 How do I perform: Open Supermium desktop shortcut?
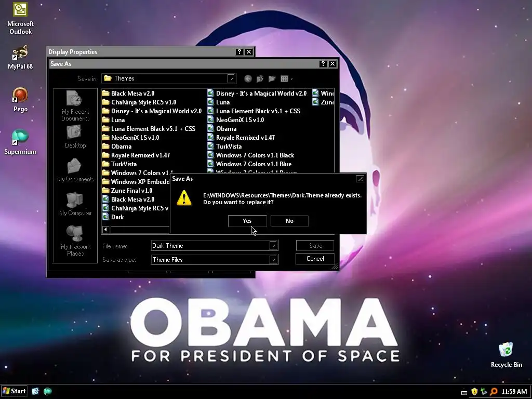20,142
